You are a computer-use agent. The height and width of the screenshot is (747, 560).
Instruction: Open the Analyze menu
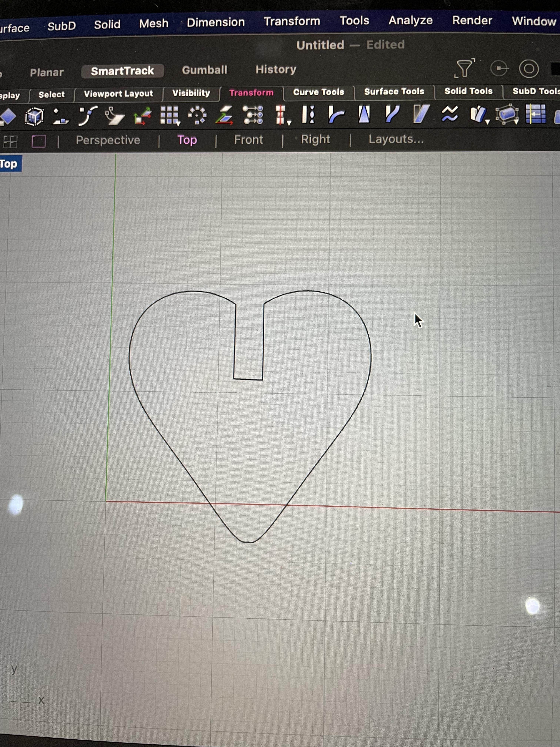(411, 21)
